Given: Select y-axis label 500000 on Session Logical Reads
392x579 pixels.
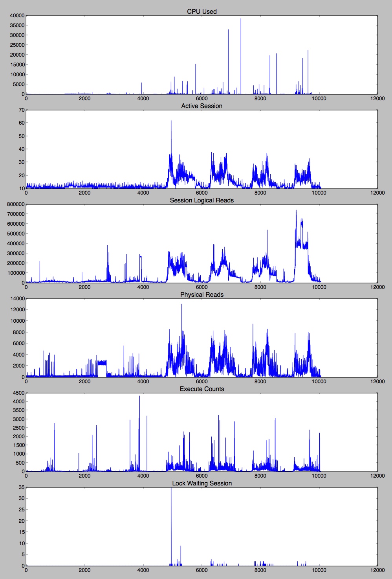Looking at the screenshot, I should tap(16, 233).
